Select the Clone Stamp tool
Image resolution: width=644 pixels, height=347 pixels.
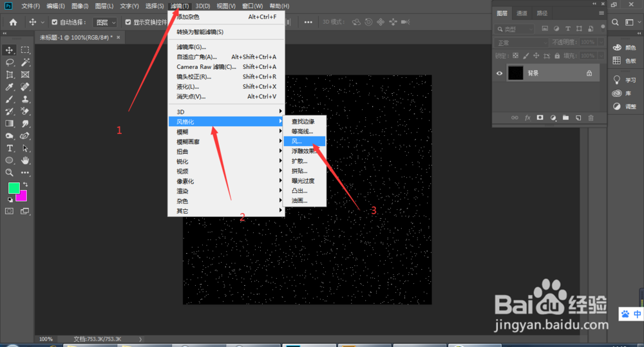[25, 99]
